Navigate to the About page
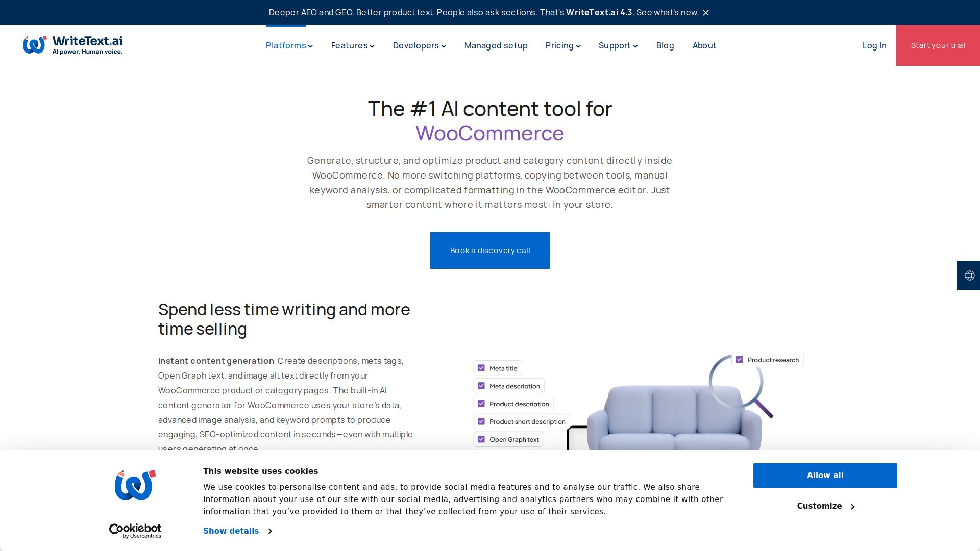The width and height of the screenshot is (980, 551). (704, 45)
